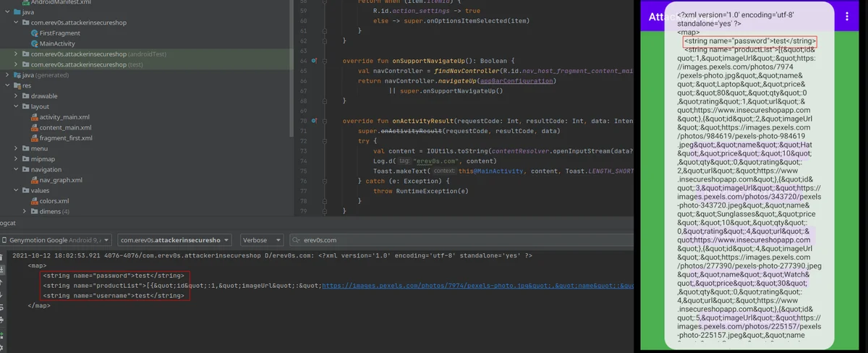Click the Toast.makeText line in editor

503,171
